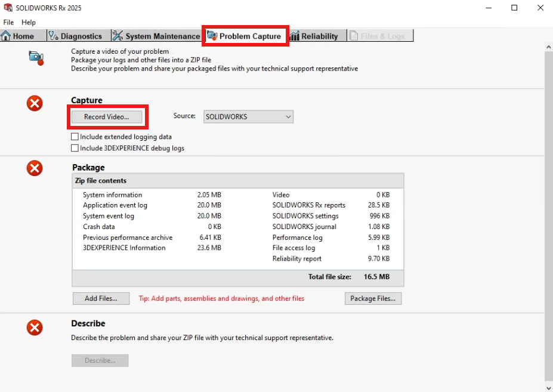553x392 pixels.
Task: Click the Capture section heading
Action: (86, 100)
